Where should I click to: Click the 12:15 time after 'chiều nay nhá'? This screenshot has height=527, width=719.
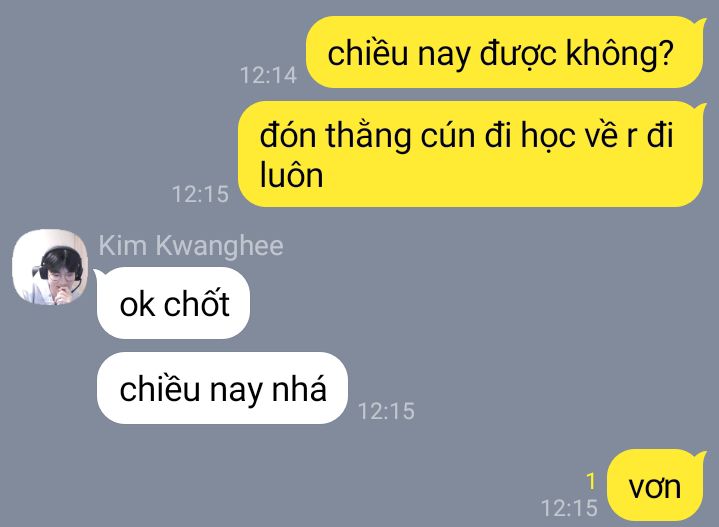pos(386,411)
